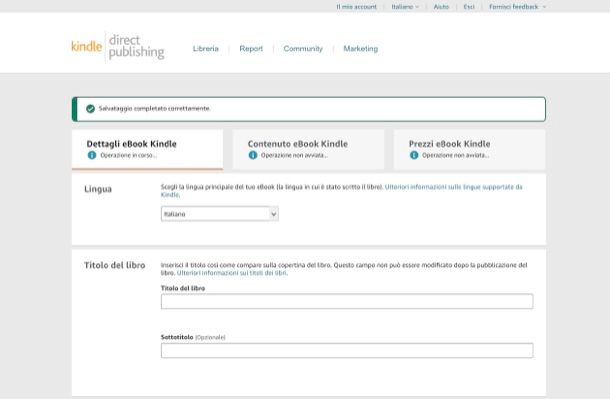
Task: Focus the Titolo del libro input field
Action: [x=347, y=301]
